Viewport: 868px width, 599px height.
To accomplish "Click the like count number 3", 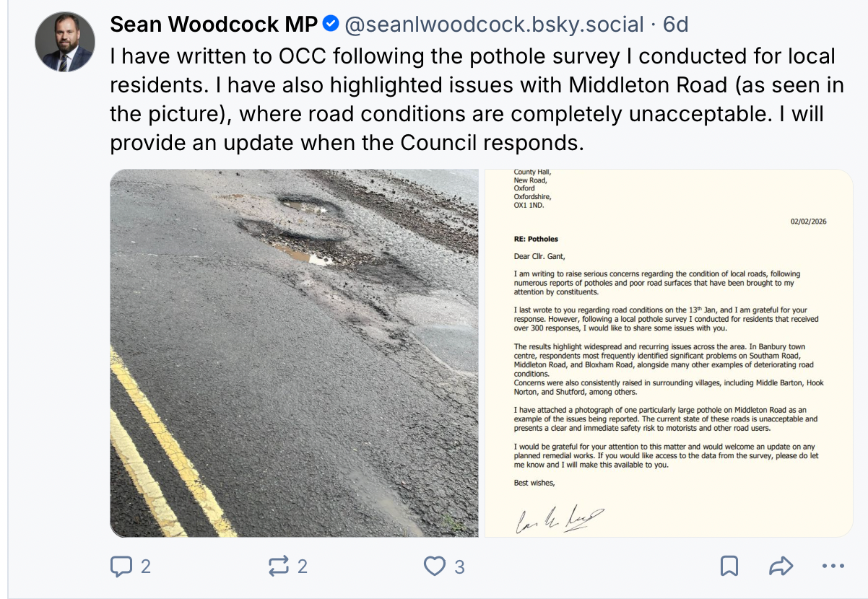I will pos(459,567).
